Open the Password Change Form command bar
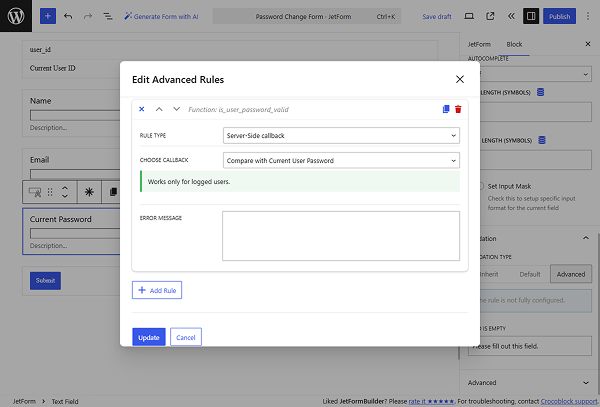Screen dimensions: 600x407 coord(307,16)
